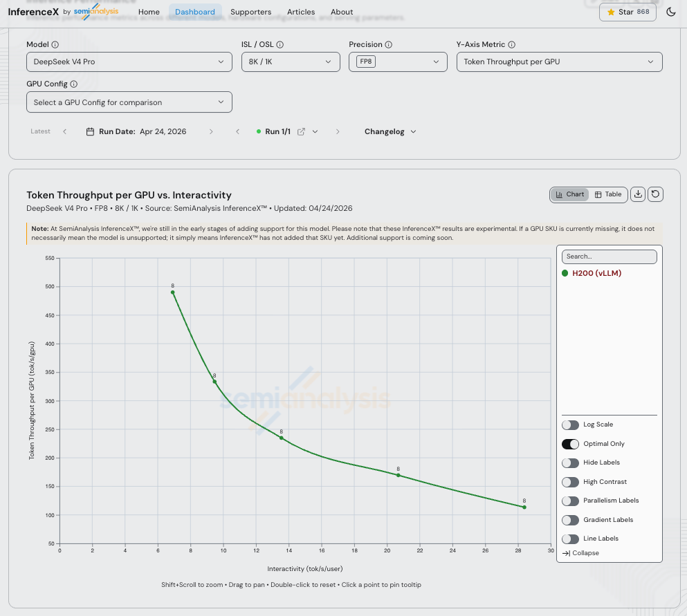687x616 pixels.
Task: Go to previous run arrow
Action: point(237,132)
